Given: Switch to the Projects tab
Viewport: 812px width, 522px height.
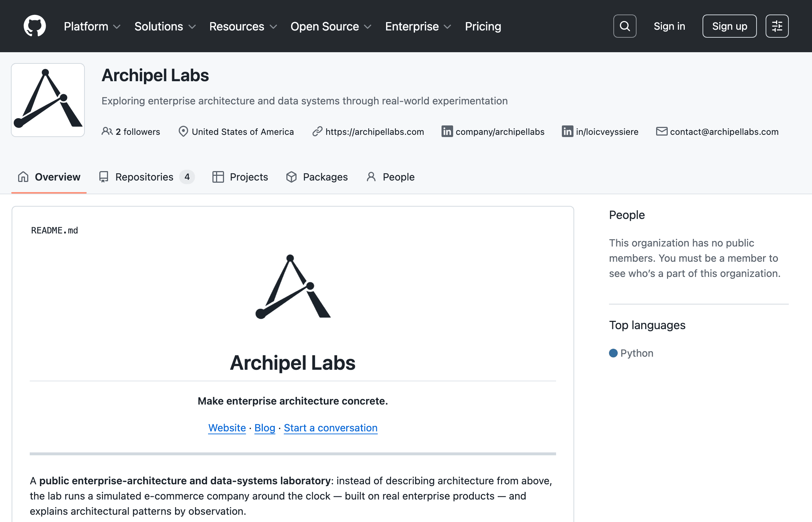Looking at the screenshot, I should click(x=240, y=177).
